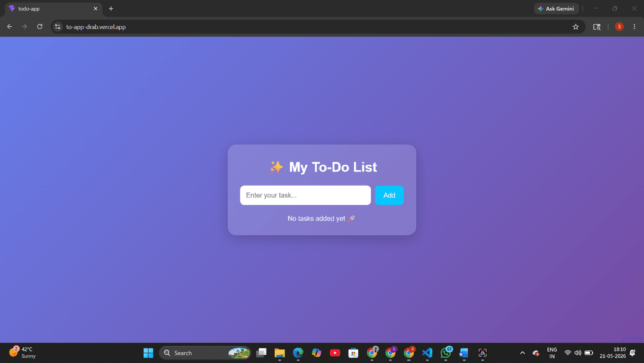Open Task View from the taskbar
The width and height of the screenshot is (644, 363).
click(x=261, y=353)
